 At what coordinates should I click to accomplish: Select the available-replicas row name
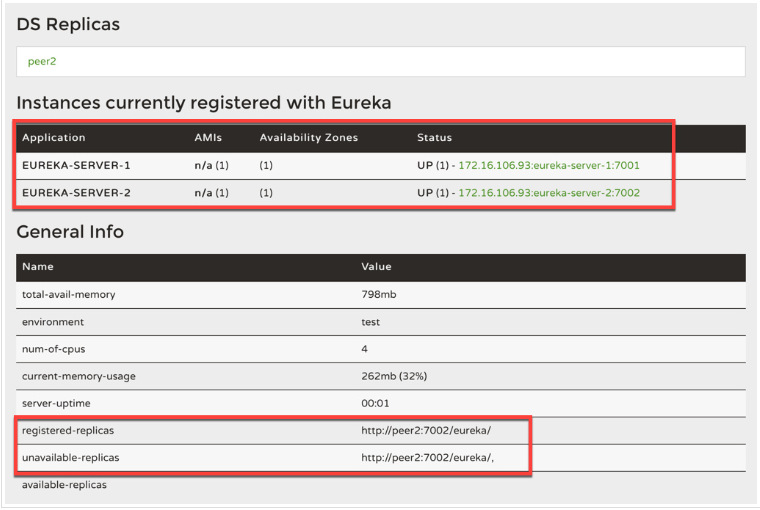(64, 485)
